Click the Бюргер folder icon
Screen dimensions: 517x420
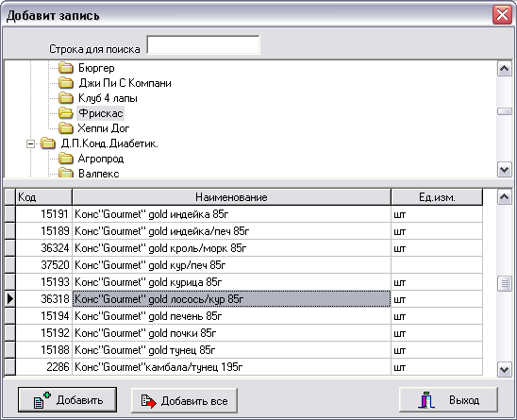pyautogui.click(x=66, y=68)
